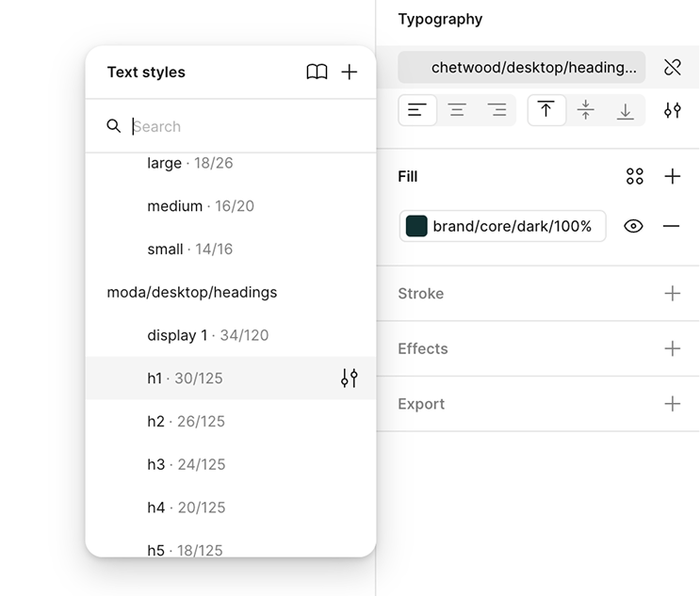Align text vertically to the middle
This screenshot has height=596, width=700.
[x=586, y=110]
